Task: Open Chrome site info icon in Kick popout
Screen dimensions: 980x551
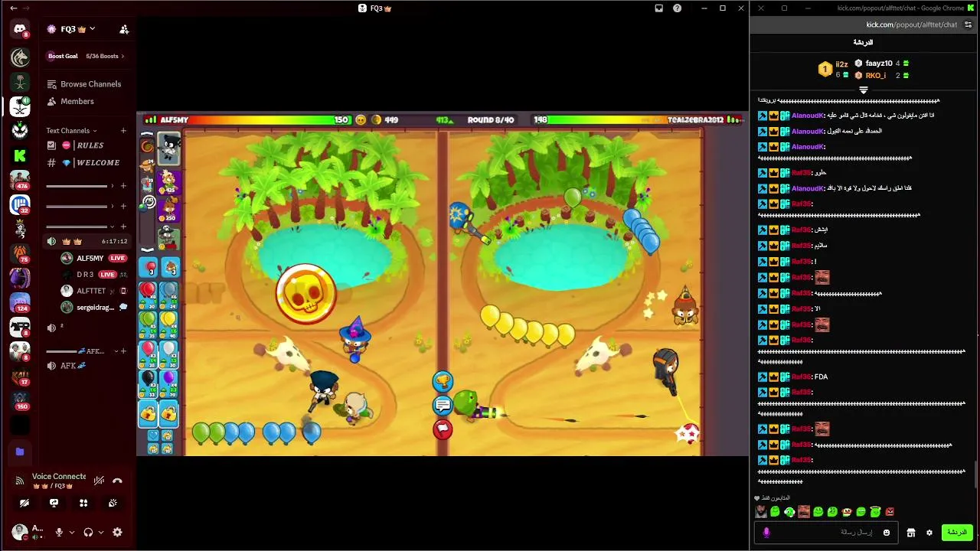Action: pos(968,24)
